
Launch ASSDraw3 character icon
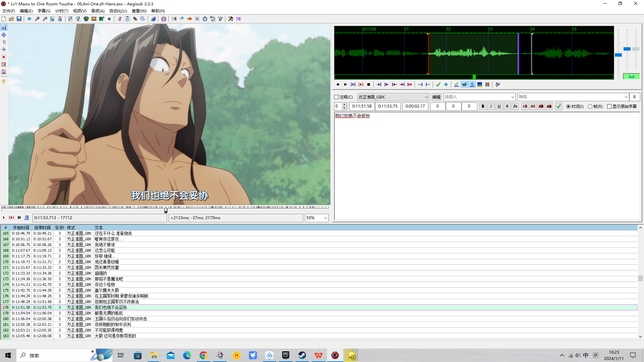tap(164, 19)
